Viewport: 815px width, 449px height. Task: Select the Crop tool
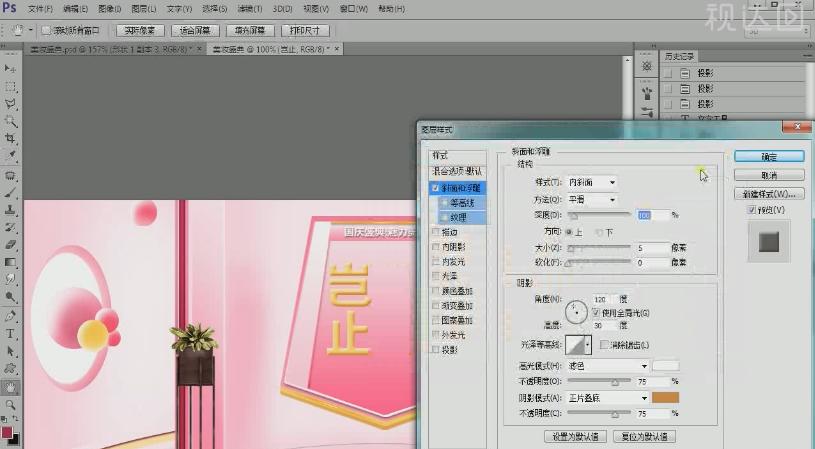click(9, 138)
